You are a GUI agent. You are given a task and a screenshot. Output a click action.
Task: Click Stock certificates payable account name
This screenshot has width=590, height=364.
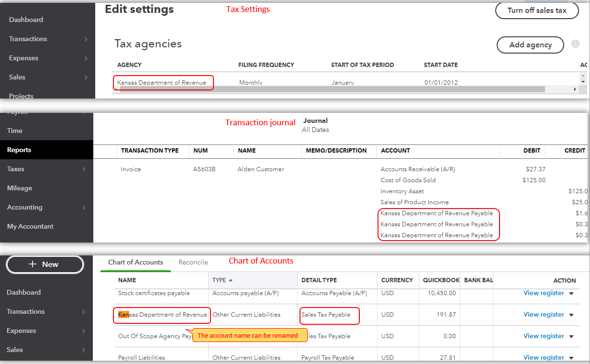click(154, 293)
